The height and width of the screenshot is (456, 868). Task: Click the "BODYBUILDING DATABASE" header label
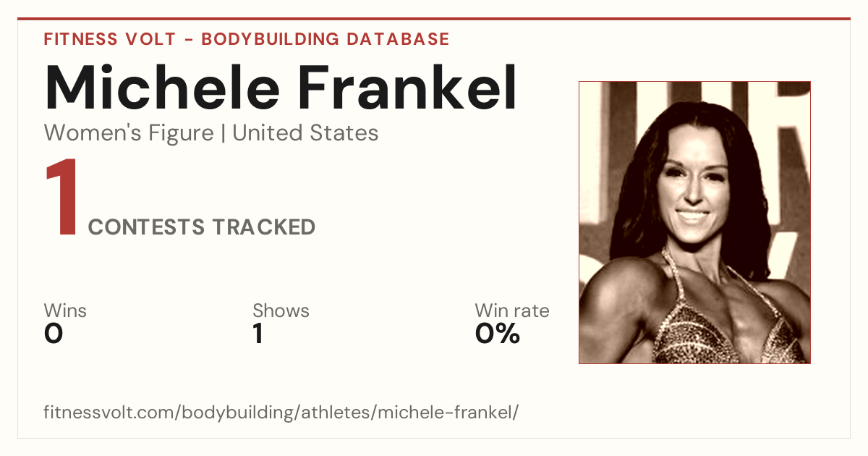[325, 39]
